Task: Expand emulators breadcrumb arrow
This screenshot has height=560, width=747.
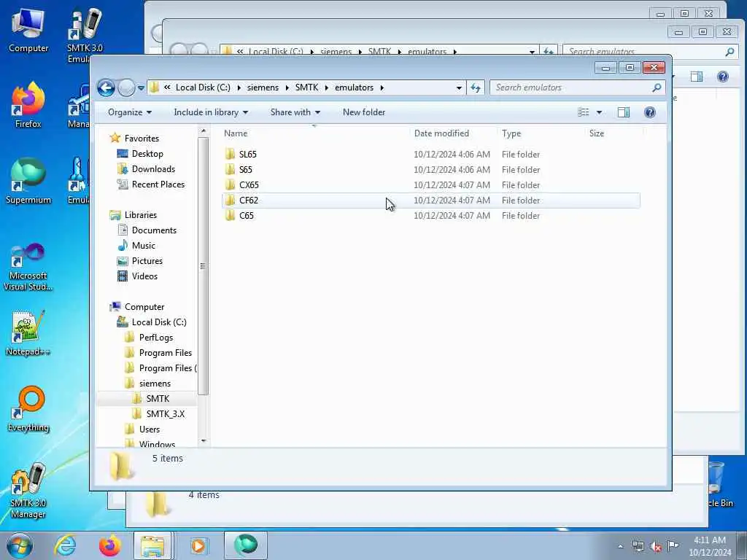Action: pyautogui.click(x=382, y=87)
